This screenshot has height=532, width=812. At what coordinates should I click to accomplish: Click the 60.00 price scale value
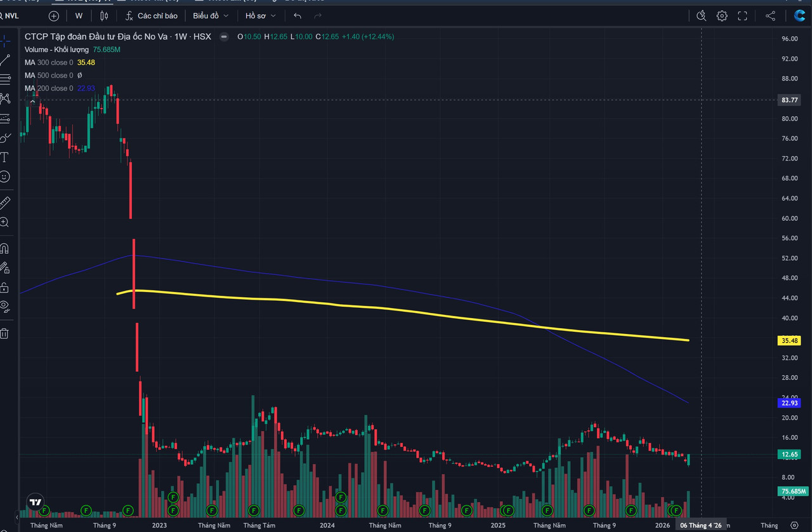click(790, 218)
